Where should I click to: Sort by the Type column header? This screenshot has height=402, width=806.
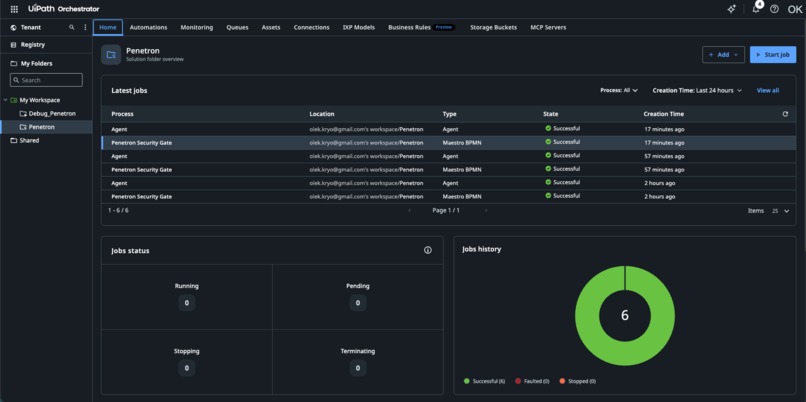[x=449, y=114]
